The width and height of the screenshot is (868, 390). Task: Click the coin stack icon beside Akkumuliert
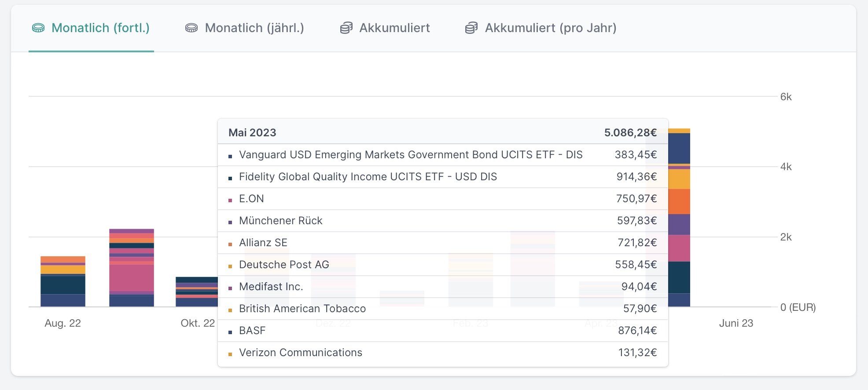click(x=346, y=28)
